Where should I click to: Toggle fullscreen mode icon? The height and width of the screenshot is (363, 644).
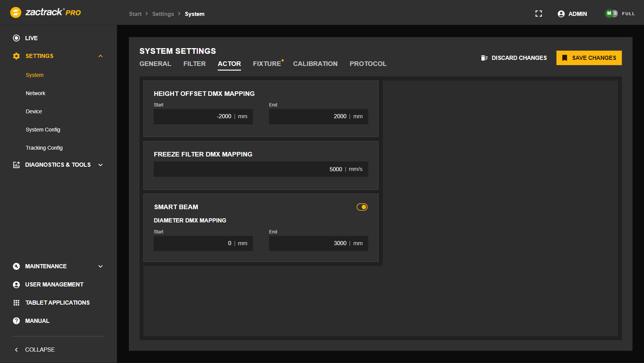point(539,14)
